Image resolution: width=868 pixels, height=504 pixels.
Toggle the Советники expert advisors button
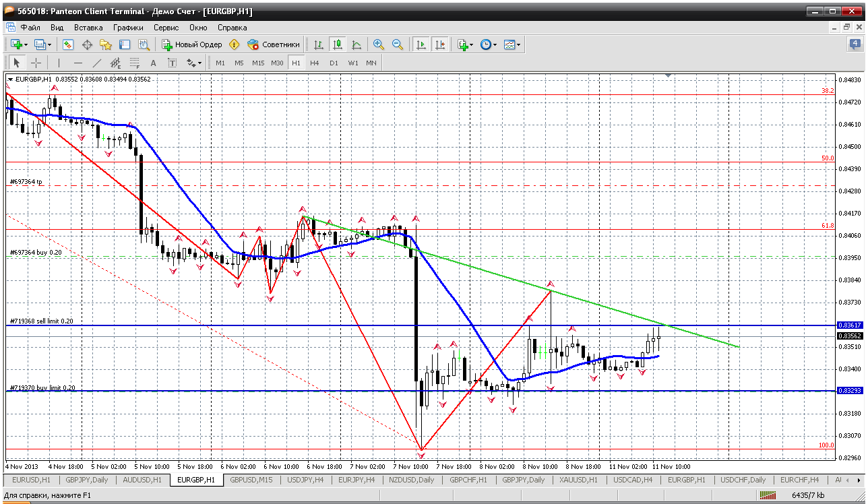pyautogui.click(x=274, y=44)
